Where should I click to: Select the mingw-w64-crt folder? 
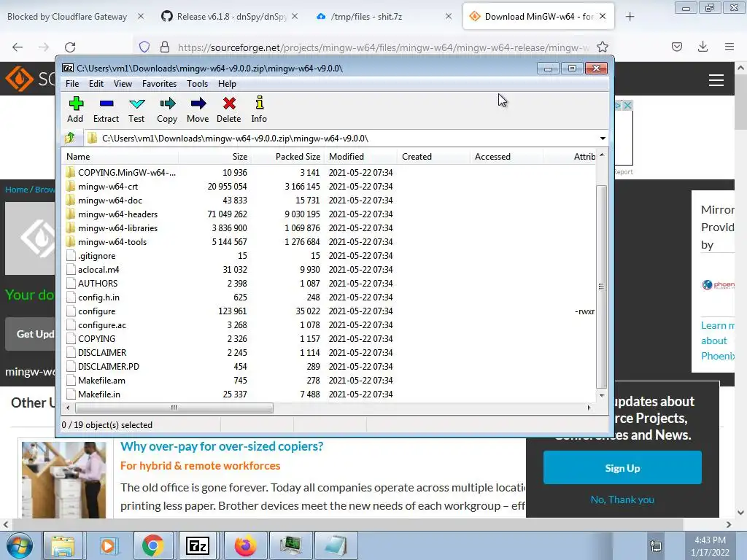(x=108, y=187)
